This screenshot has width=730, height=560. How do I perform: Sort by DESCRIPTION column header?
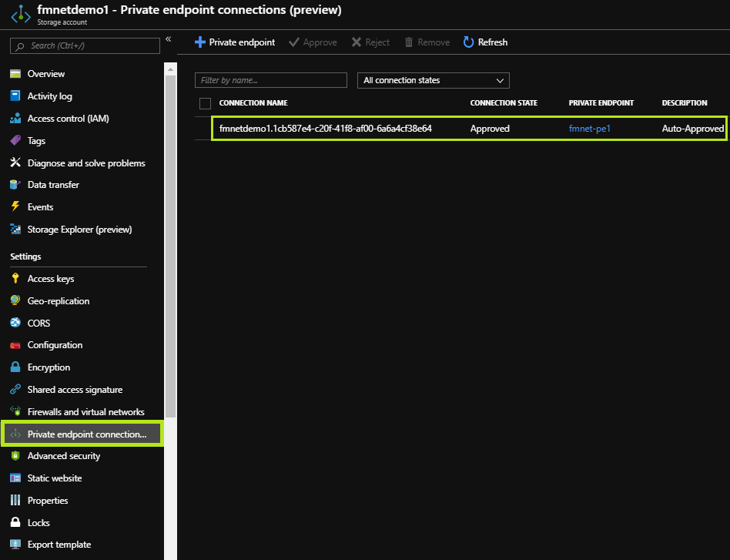[x=685, y=103]
